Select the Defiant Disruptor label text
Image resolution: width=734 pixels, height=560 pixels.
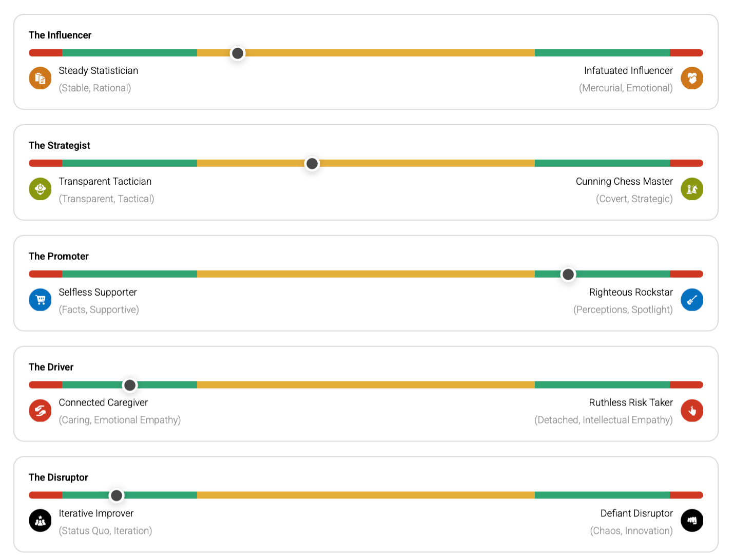(636, 513)
